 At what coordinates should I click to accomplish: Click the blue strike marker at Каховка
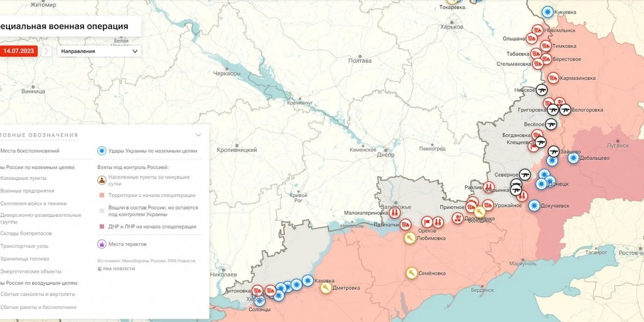[x=308, y=280]
